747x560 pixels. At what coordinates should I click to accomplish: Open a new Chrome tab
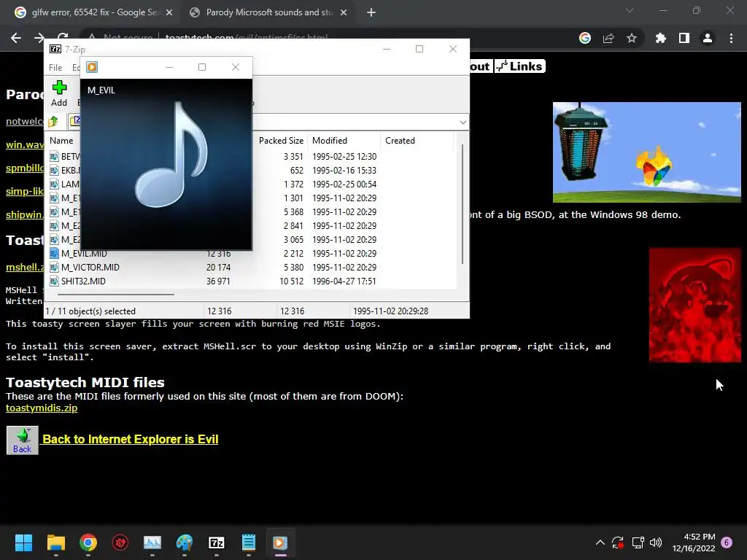click(371, 12)
